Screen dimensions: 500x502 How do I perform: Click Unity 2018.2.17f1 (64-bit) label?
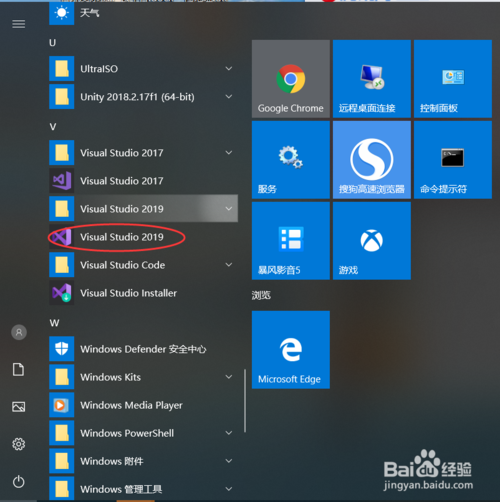pyautogui.click(x=137, y=97)
